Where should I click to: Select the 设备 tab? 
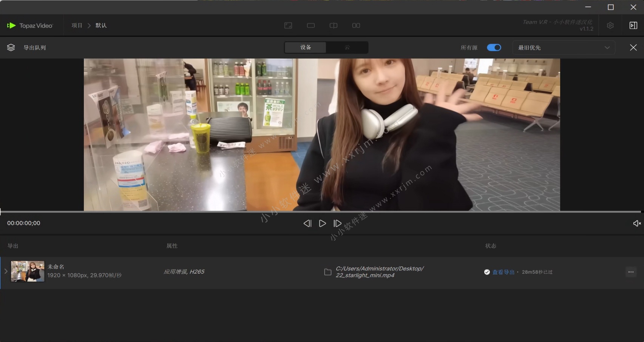click(x=305, y=48)
